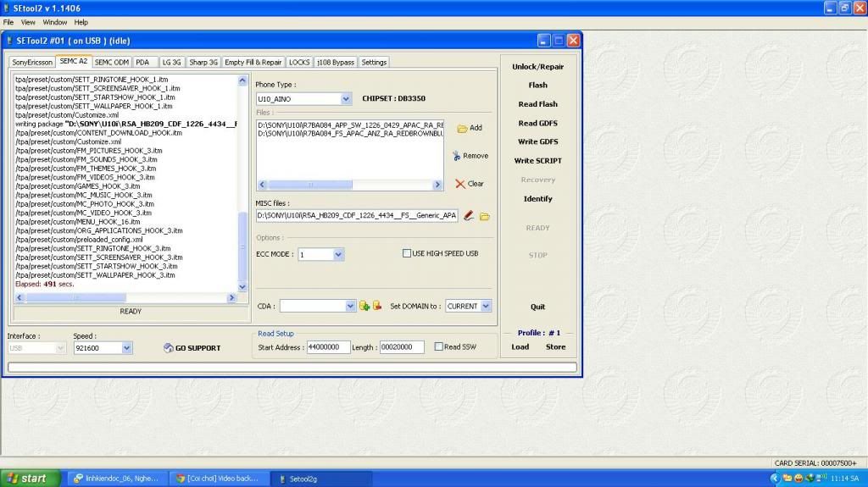This screenshot has height=487, width=868.
Task: Select the SEMC A2 tab
Action: click(x=73, y=62)
